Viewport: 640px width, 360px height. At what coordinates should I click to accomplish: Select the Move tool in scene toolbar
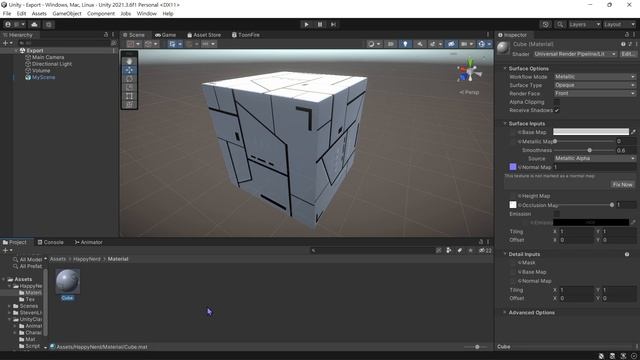tap(129, 70)
